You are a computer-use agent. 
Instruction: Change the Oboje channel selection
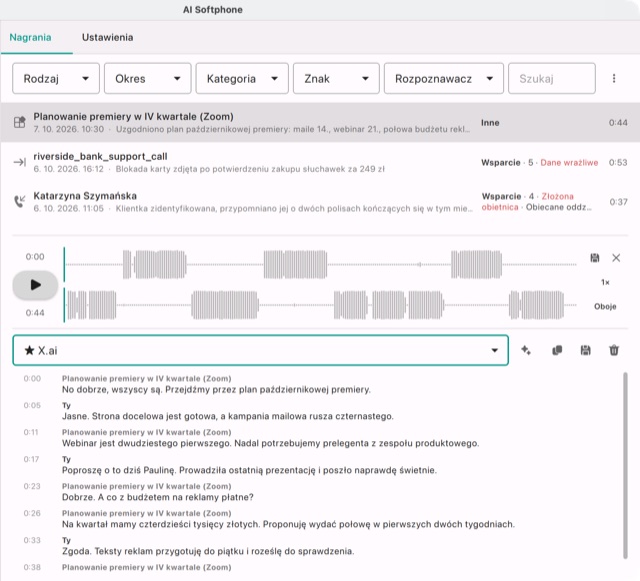(605, 306)
